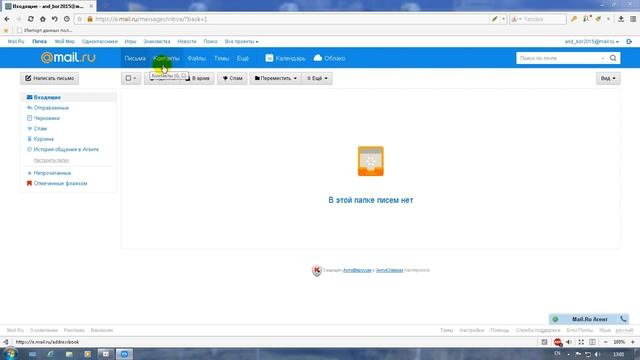Open the browser main menu icon

click(x=633, y=19)
